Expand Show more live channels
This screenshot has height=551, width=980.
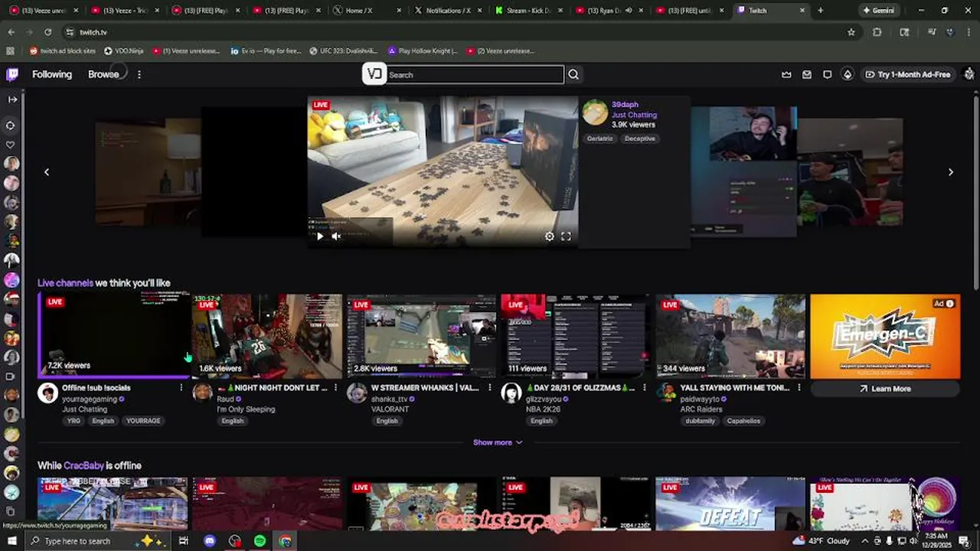click(x=498, y=442)
